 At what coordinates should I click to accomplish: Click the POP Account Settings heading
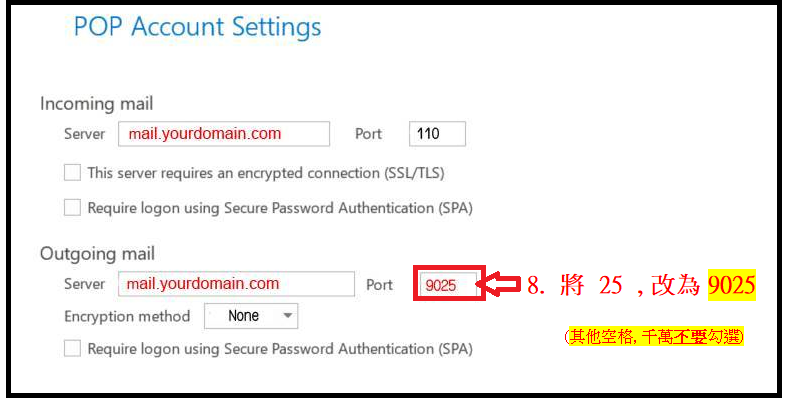(197, 27)
